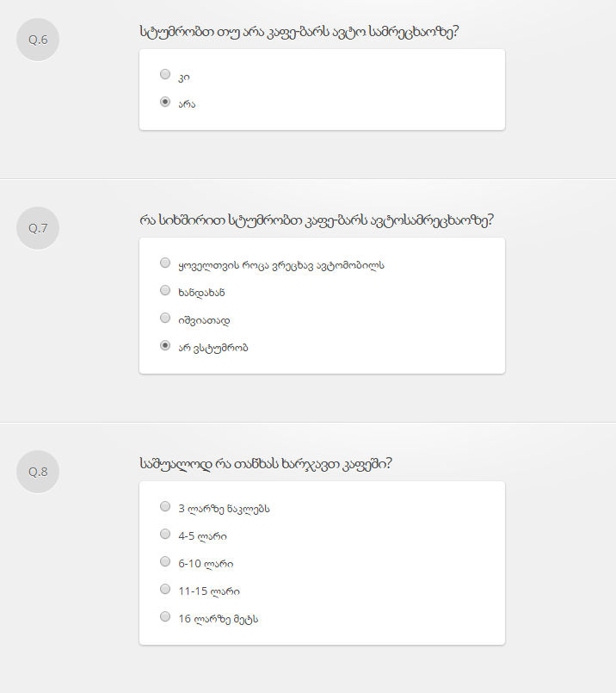Click the question title 'საშუალოდ რა თანხას ხარჯავთ კაფეში?'
Image resolution: width=616 pixels, height=693 pixels.
(x=266, y=465)
